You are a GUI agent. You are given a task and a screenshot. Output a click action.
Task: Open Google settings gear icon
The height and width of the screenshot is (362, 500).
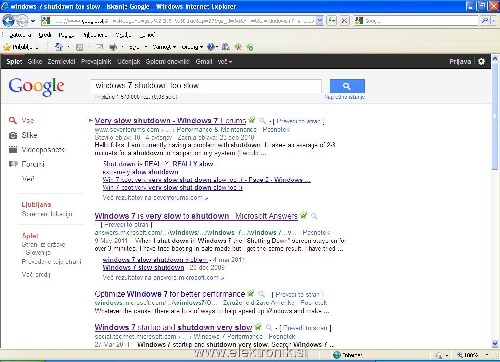[x=481, y=62]
